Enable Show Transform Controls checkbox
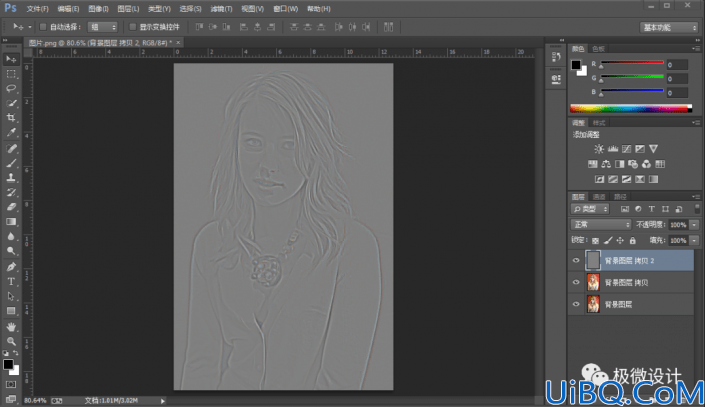 (133, 27)
